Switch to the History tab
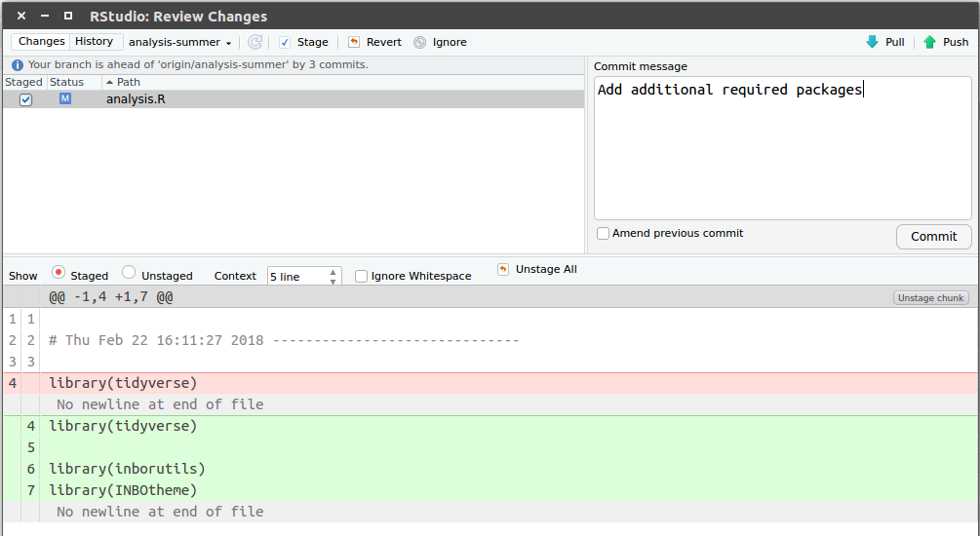The height and width of the screenshot is (536, 980). pos(95,42)
